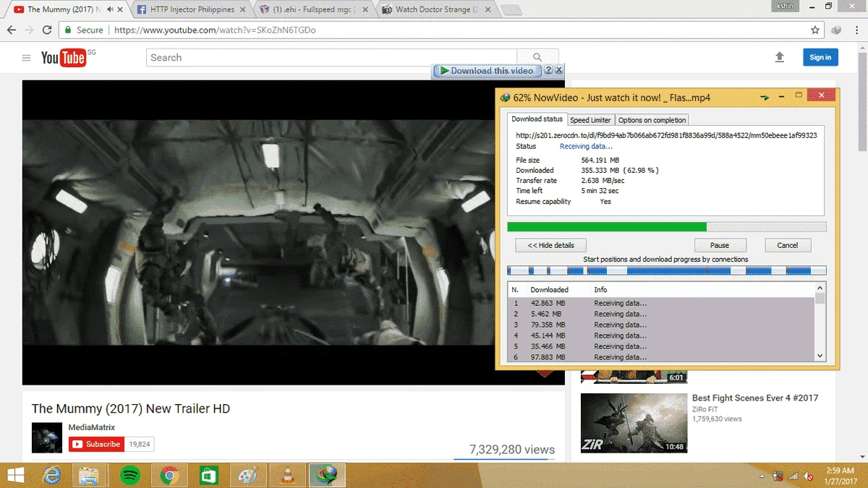Sign in to YouTube
Screen dimensions: 868x488
820,57
